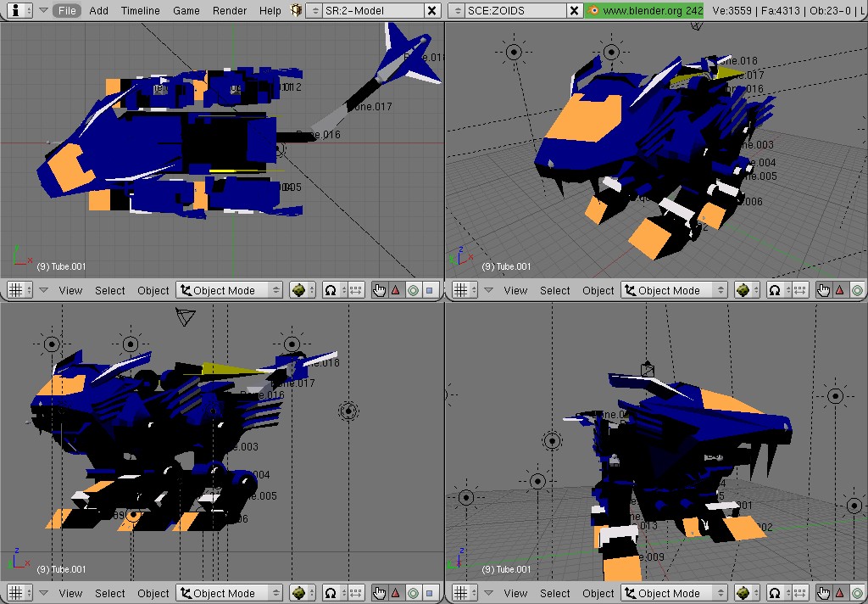Viewport: 868px width, 604px height.
Task: Open pivot point selector in bottom-right viewport
Action: point(780,594)
